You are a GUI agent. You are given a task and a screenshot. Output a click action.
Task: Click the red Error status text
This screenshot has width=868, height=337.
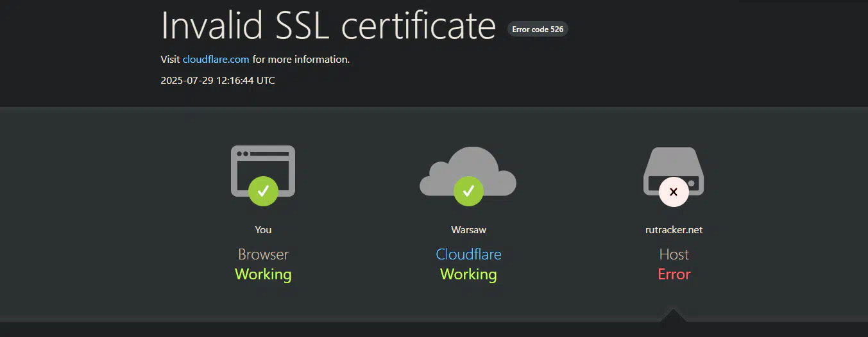[674, 274]
